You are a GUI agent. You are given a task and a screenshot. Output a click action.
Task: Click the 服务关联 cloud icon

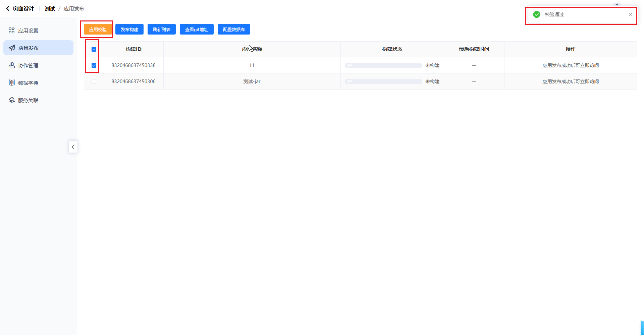12,100
